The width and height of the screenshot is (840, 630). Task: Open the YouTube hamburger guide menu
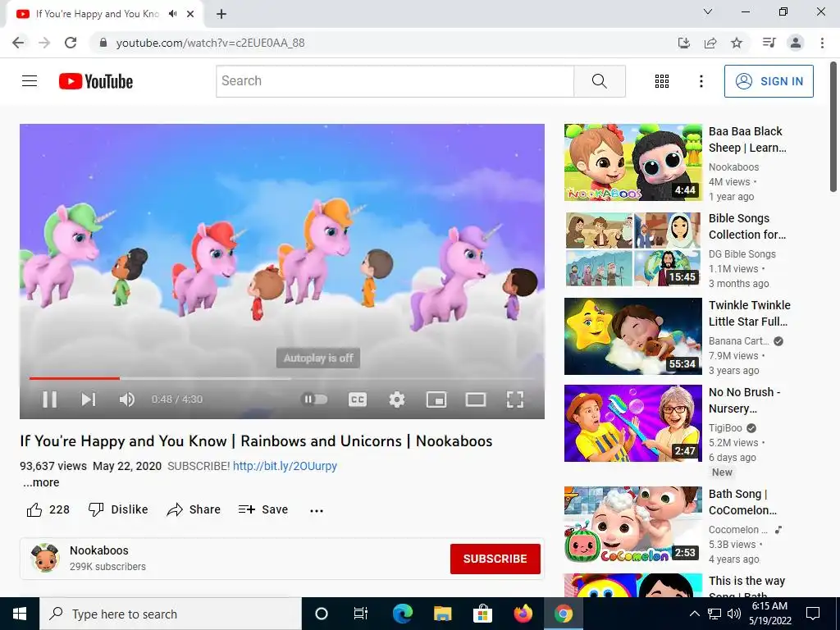click(30, 81)
